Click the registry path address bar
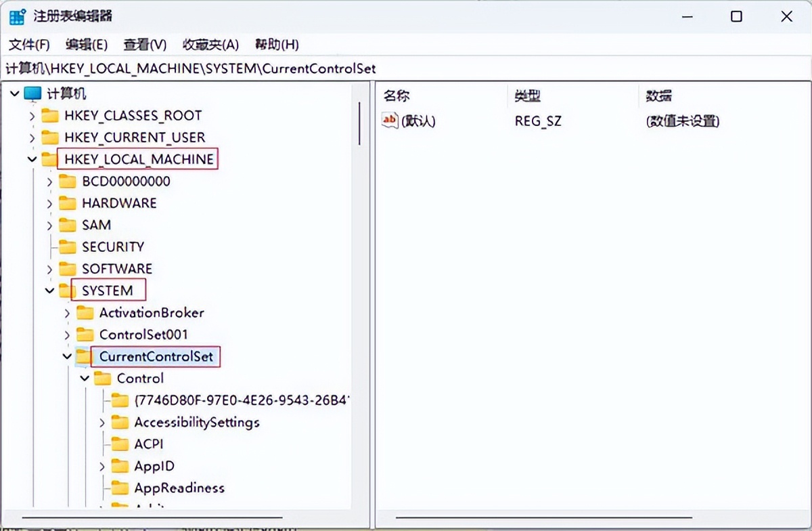The image size is (812, 531). click(x=406, y=68)
